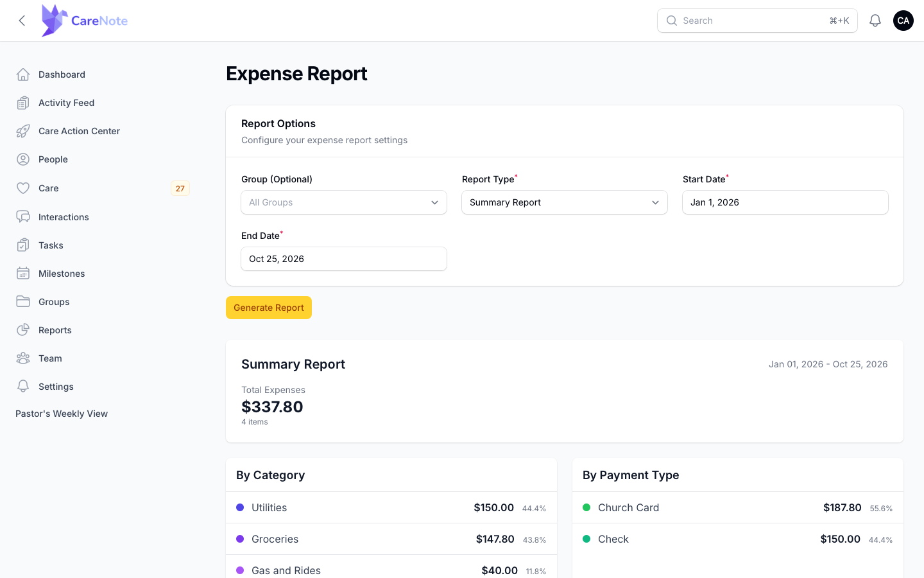Open Tasks in the sidebar

pyautogui.click(x=103, y=245)
